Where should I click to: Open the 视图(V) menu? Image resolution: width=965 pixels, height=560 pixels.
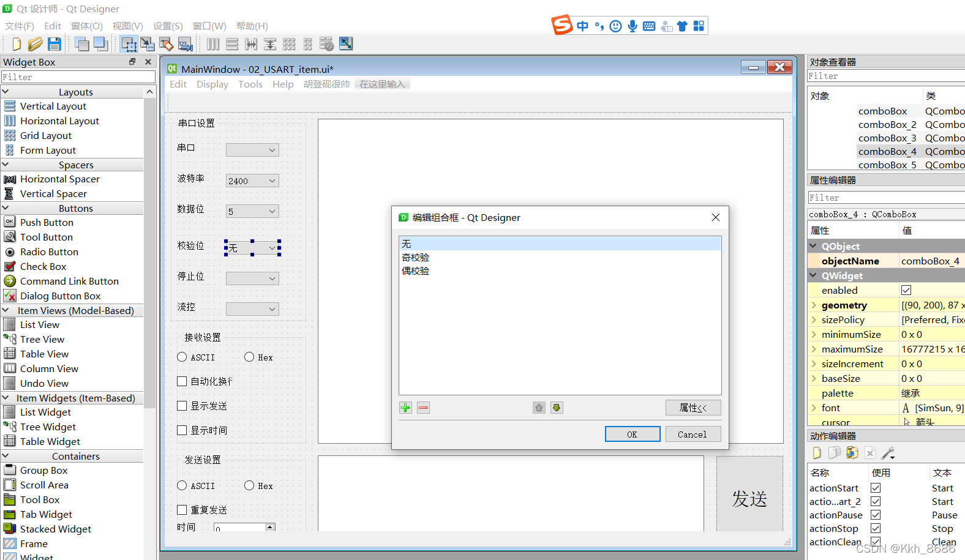(127, 26)
